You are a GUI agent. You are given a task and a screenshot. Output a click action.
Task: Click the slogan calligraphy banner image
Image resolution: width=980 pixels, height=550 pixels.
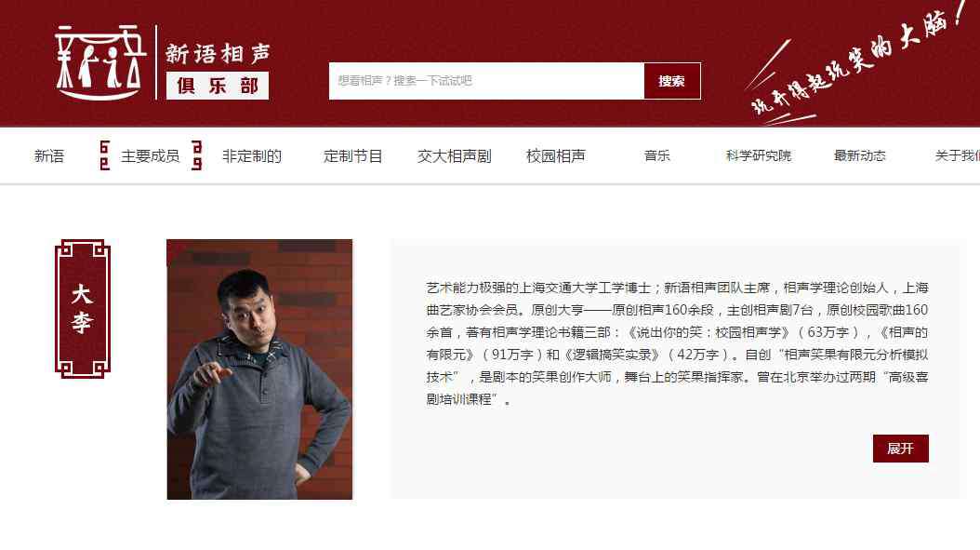[857, 62]
